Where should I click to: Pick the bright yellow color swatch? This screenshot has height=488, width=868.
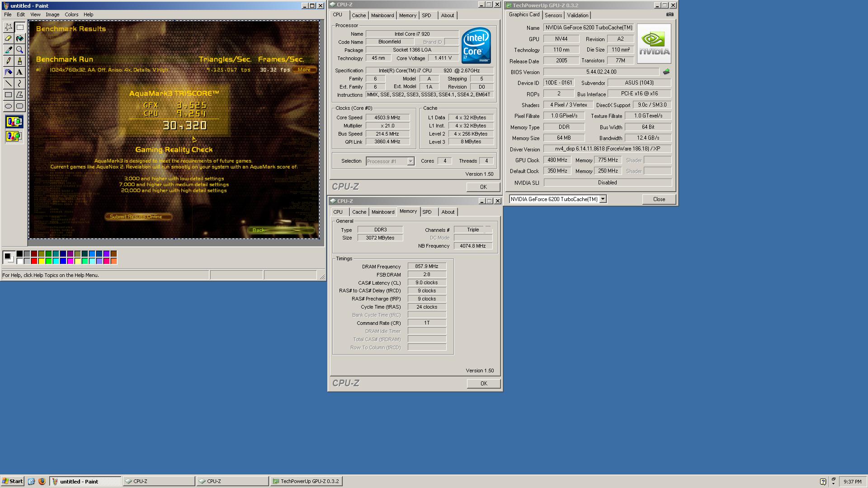tap(42, 261)
